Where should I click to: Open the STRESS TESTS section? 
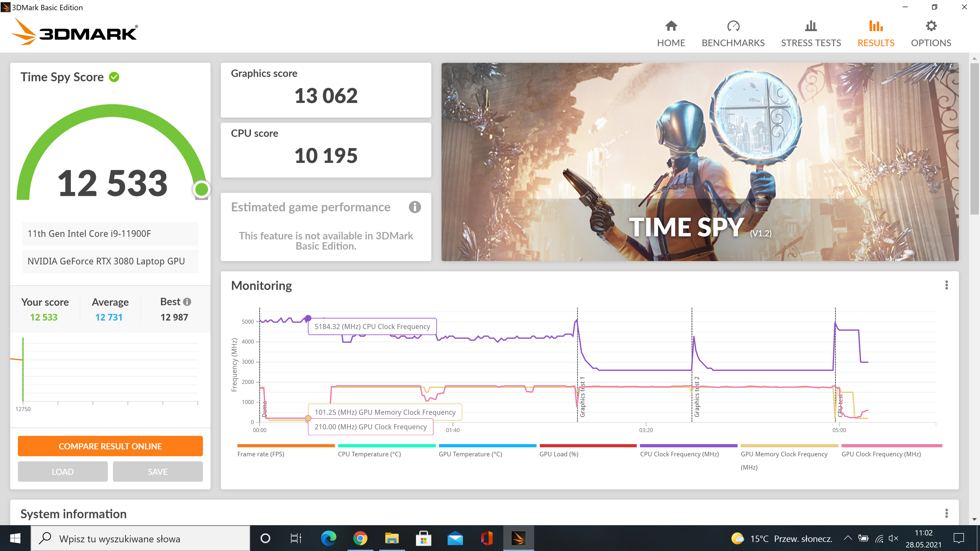coord(811,34)
